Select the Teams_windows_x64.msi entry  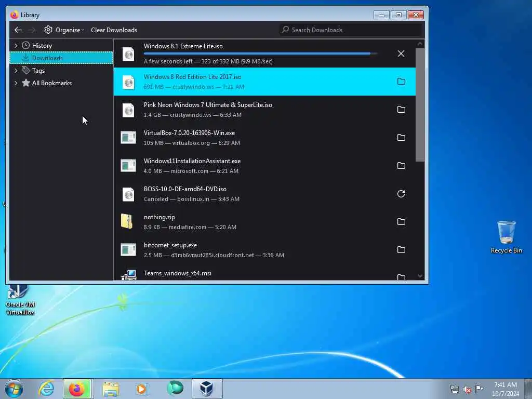tap(264, 273)
